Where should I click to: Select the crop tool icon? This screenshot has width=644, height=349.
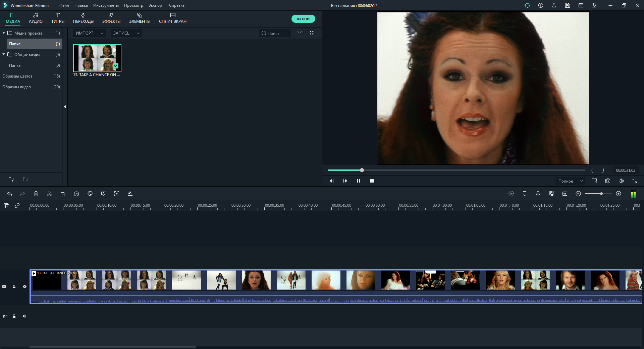pos(63,194)
